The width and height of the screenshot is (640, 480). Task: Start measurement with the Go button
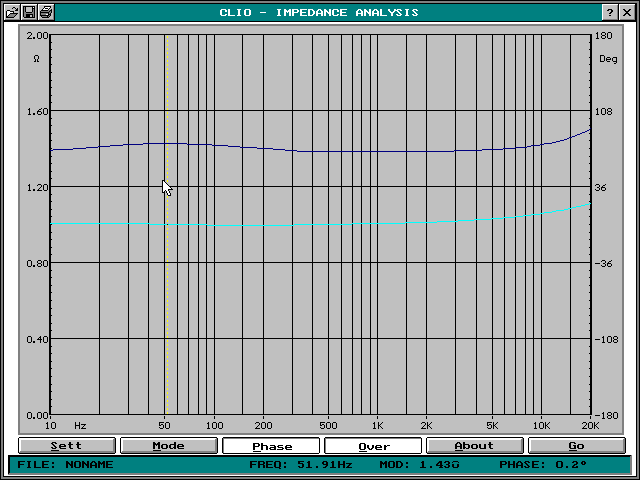coord(577,445)
